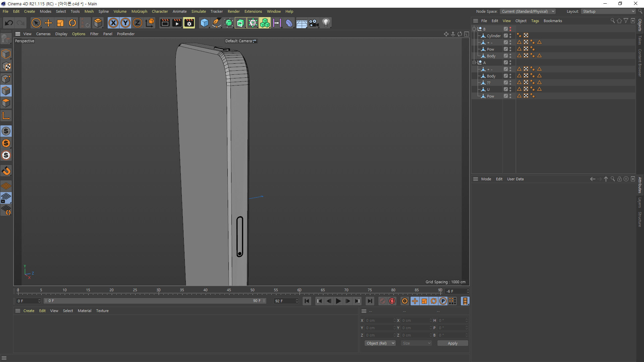Select the Move tool
The height and width of the screenshot is (362, 644).
pos(48,23)
